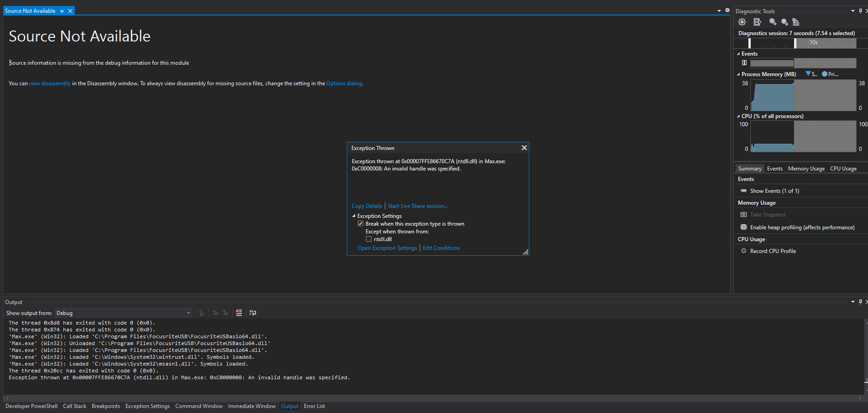This screenshot has width=868, height=413.
Task: Collapse the Events graph section
Action: tap(738, 54)
